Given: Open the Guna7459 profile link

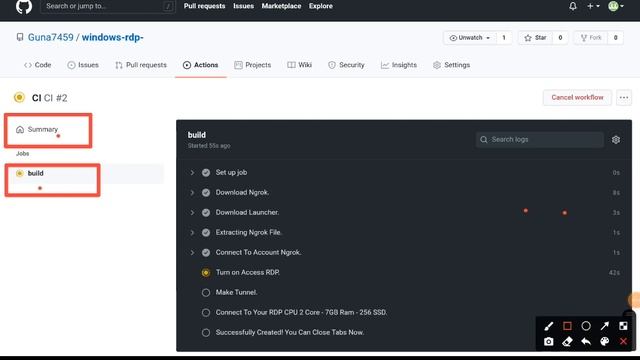Looking at the screenshot, I should coord(51,38).
